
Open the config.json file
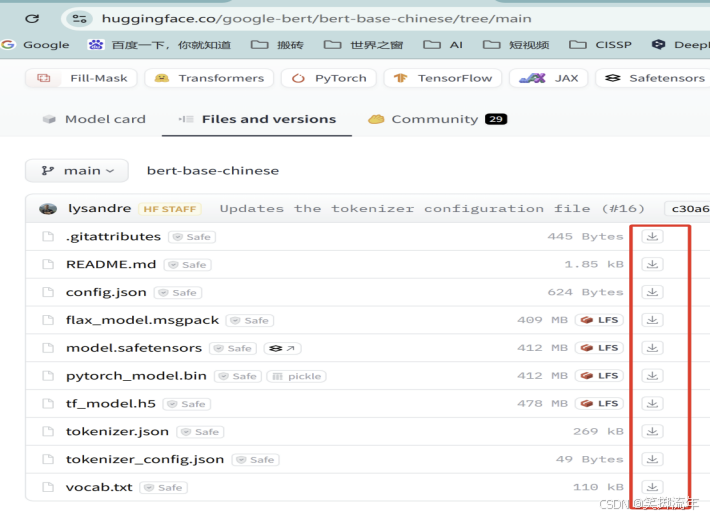106,292
